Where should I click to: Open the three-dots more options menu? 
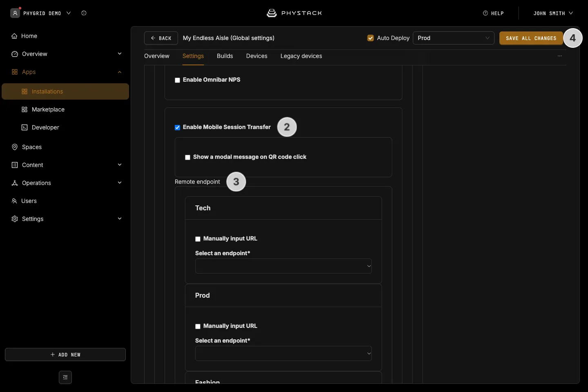pos(560,56)
